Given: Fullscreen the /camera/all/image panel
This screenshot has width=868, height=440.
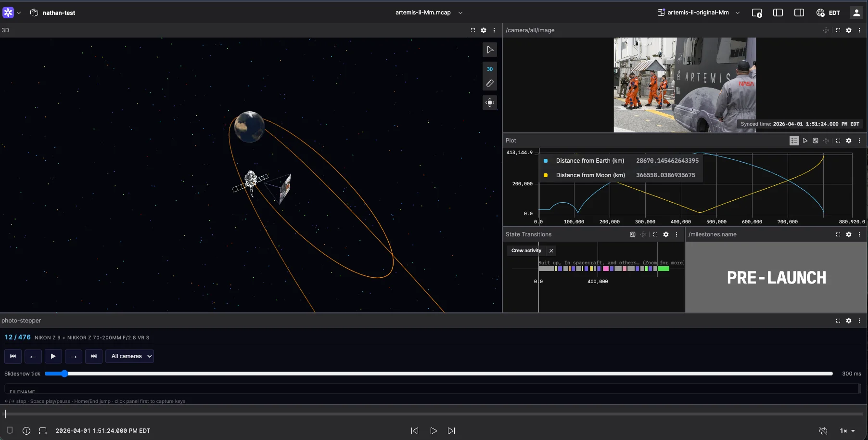Looking at the screenshot, I should pos(838,30).
